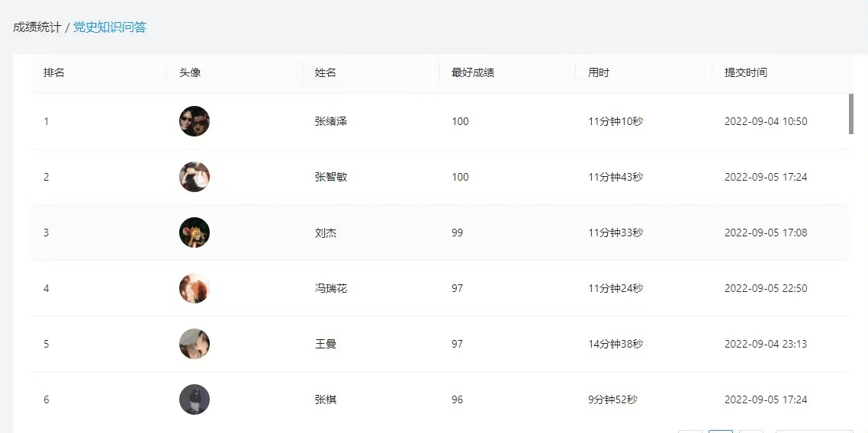868x433 pixels.
Task: Click the 党史知识问答 breadcrumb link
Action: click(110, 27)
